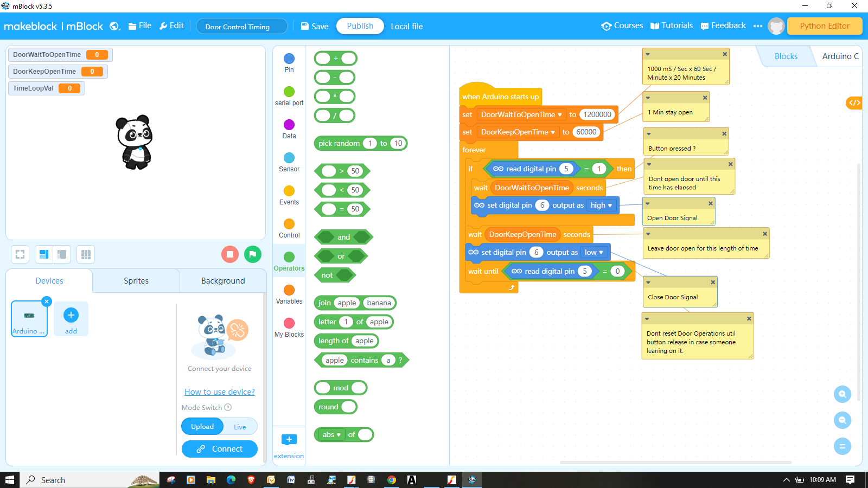Select the Pin block category
Viewport: 868px width, 488px height.
289,63
